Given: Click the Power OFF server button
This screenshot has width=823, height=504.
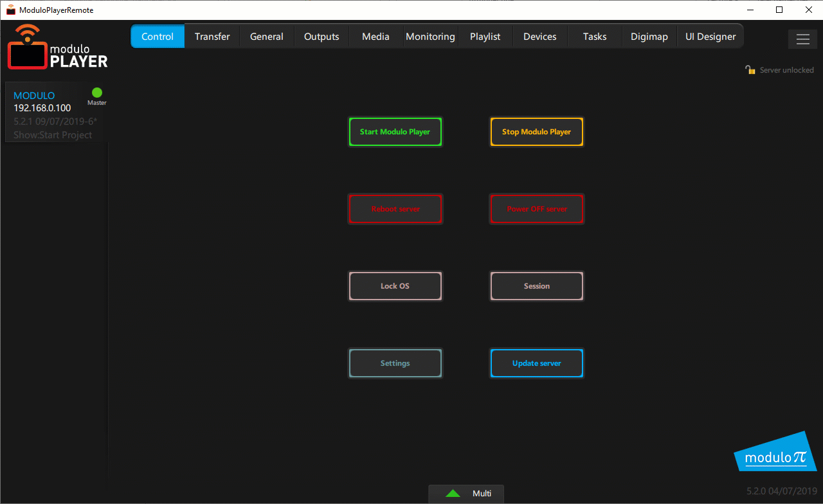Looking at the screenshot, I should click(537, 209).
